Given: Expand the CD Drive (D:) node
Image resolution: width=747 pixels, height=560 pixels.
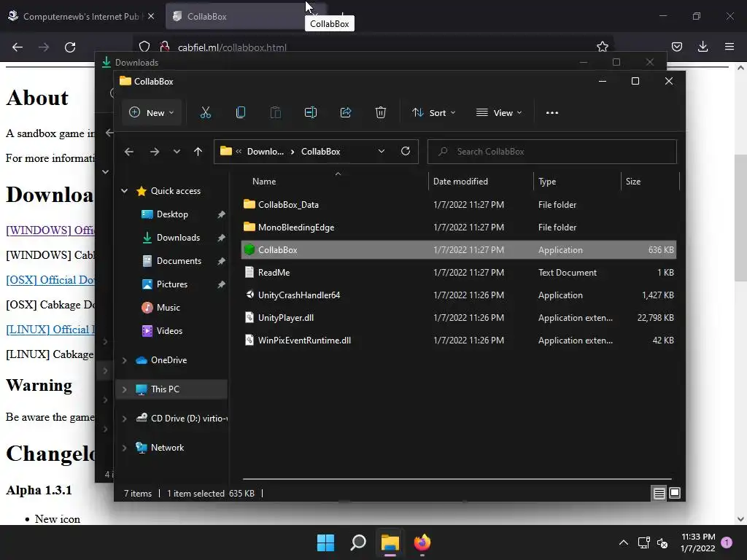Looking at the screenshot, I should [x=124, y=419].
